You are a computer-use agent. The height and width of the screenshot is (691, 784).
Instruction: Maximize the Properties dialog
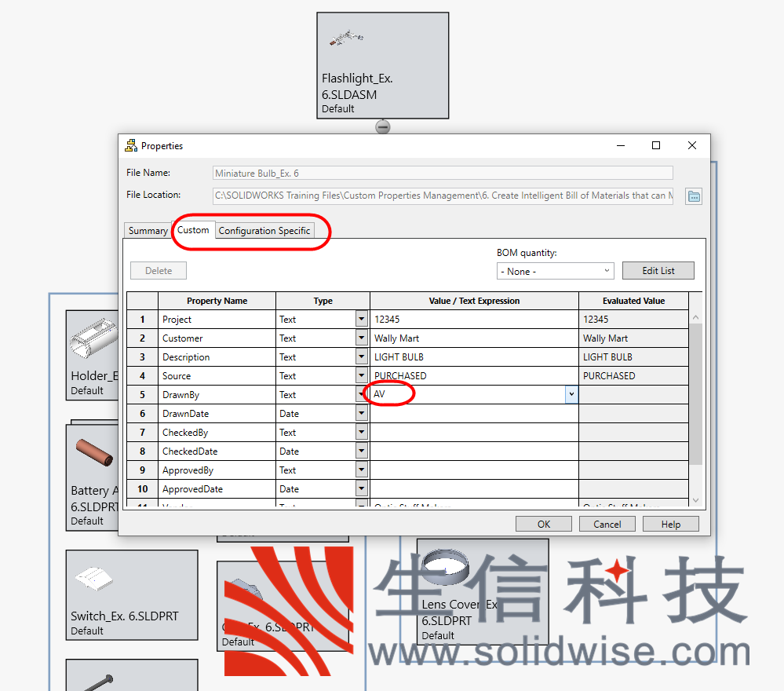pyautogui.click(x=656, y=145)
